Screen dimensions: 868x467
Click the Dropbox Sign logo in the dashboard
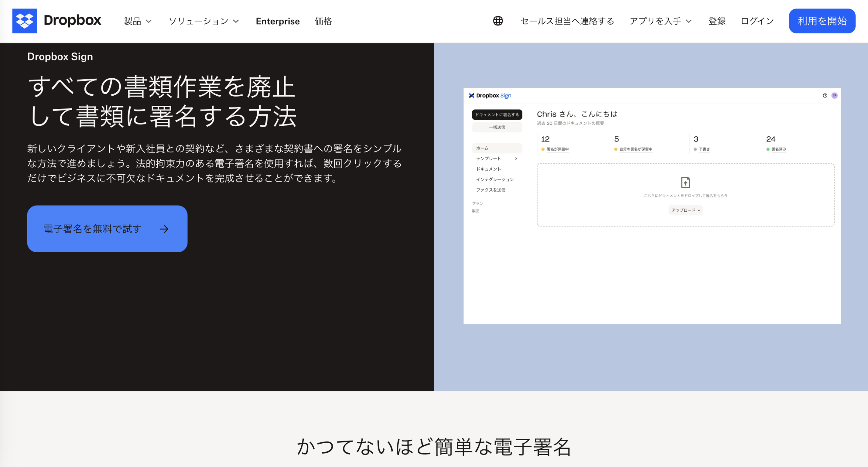(x=489, y=95)
